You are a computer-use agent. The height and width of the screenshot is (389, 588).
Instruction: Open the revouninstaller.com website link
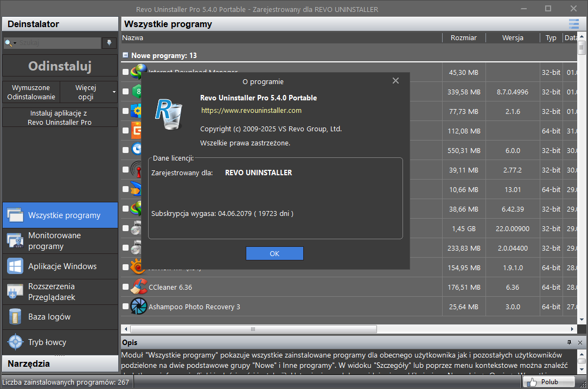point(251,110)
